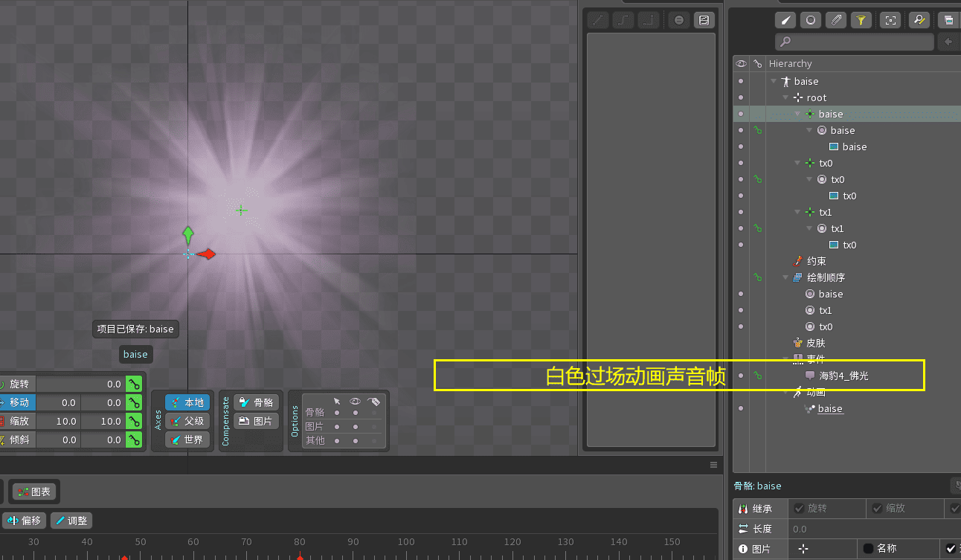Toggle inherit 旋转 rotation checkbox
The image size is (961, 560).
(800, 509)
